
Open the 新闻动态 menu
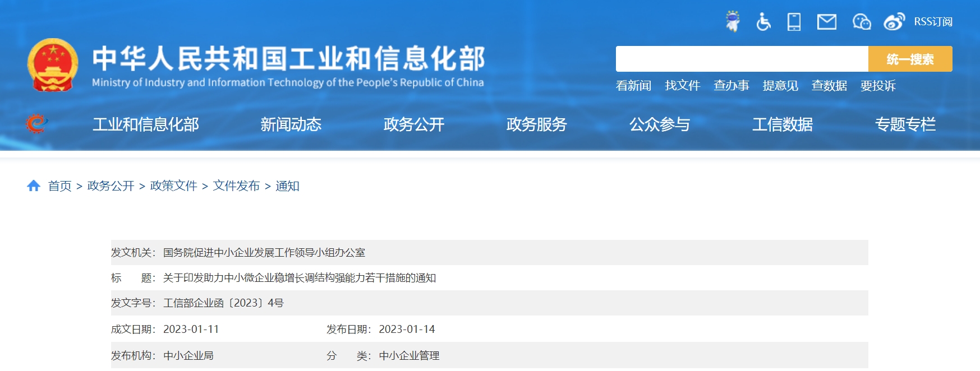(291, 124)
